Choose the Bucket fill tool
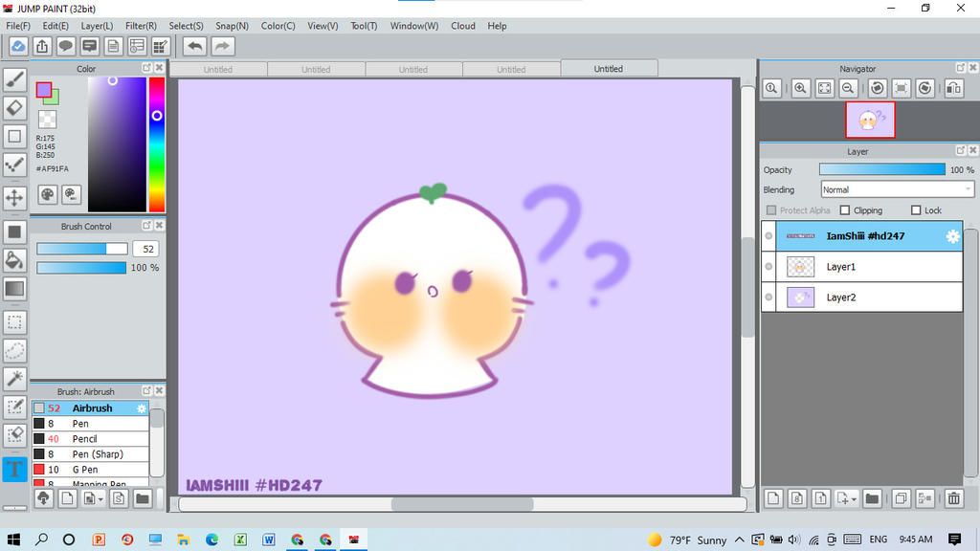The image size is (980, 551). (x=14, y=260)
